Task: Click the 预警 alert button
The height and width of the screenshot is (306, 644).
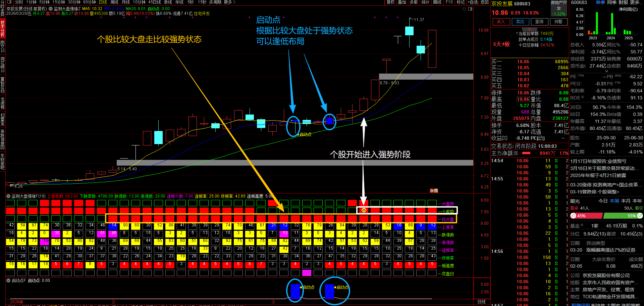Action: click(558, 22)
